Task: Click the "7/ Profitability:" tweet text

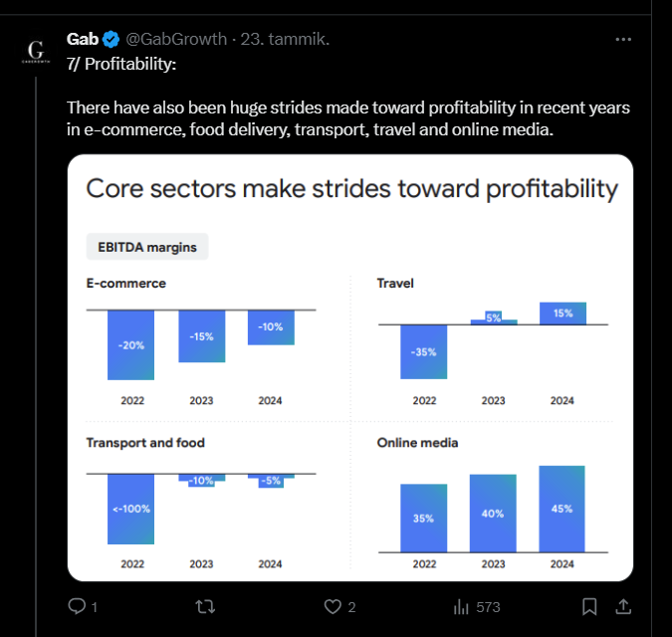Action: click(120, 64)
